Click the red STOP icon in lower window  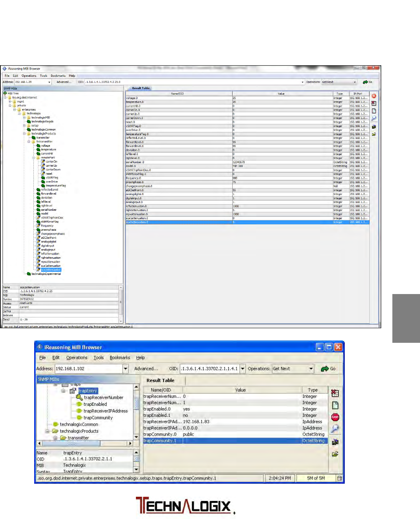point(335,417)
